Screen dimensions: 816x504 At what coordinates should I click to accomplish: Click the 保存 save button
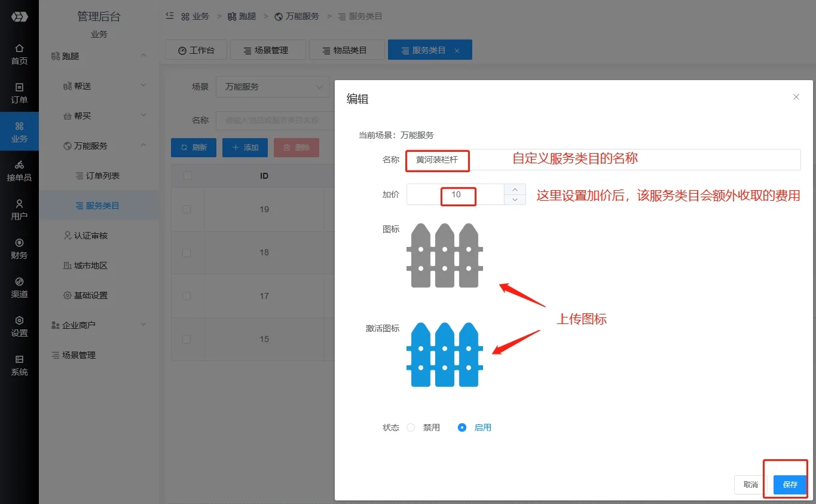pyautogui.click(x=790, y=484)
